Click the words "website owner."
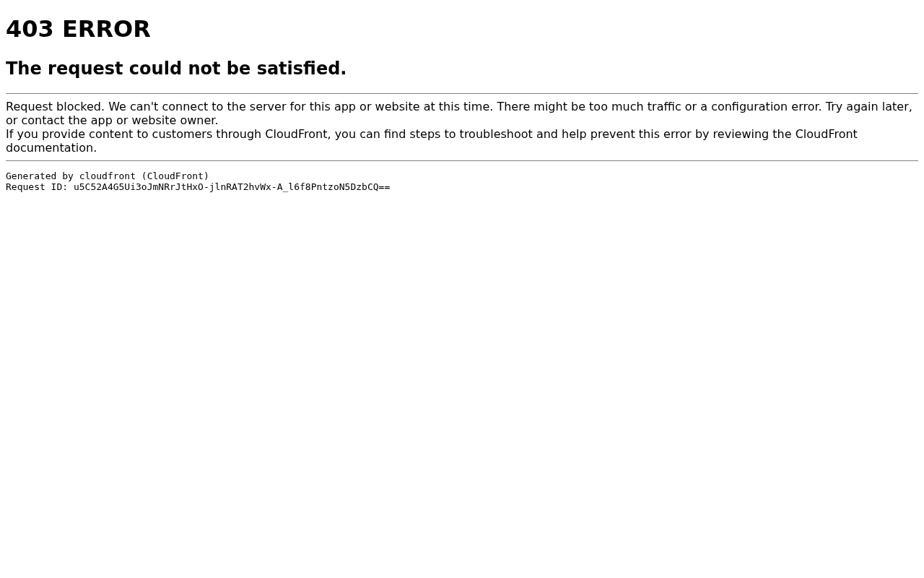 point(175,120)
